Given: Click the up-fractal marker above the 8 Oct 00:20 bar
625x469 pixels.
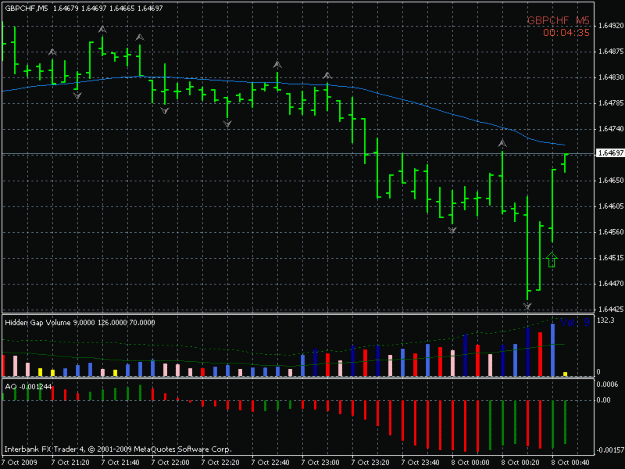Looking at the screenshot, I should point(502,143).
